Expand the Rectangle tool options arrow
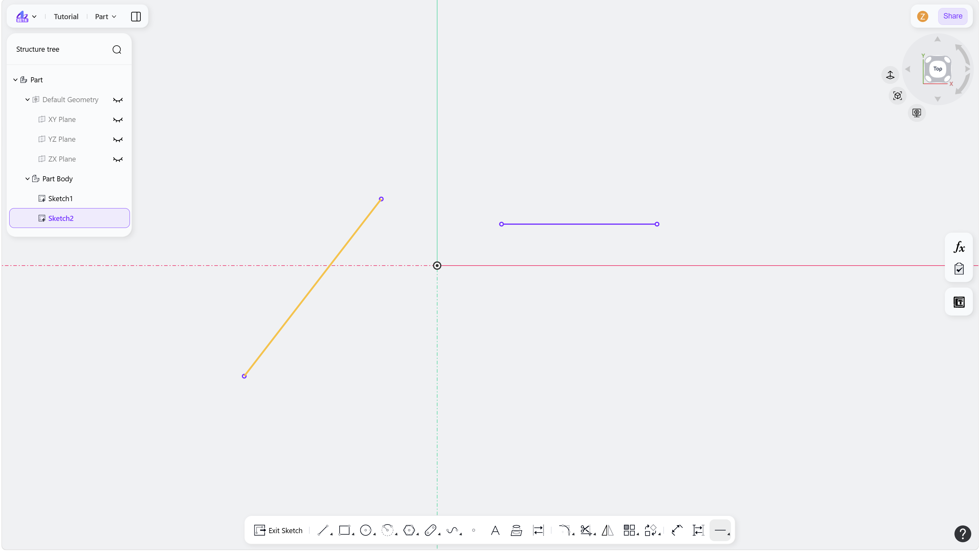Image resolution: width=980 pixels, height=551 pixels. (353, 534)
